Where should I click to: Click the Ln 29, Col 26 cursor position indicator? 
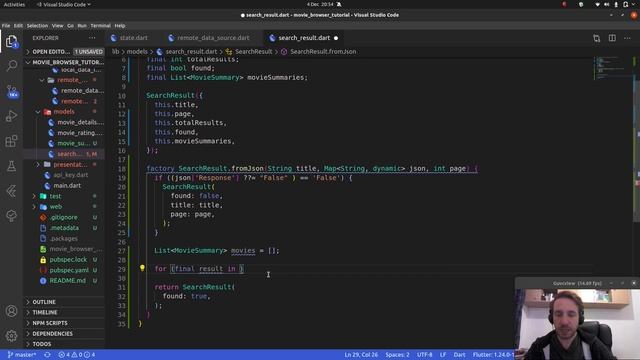coord(361,355)
